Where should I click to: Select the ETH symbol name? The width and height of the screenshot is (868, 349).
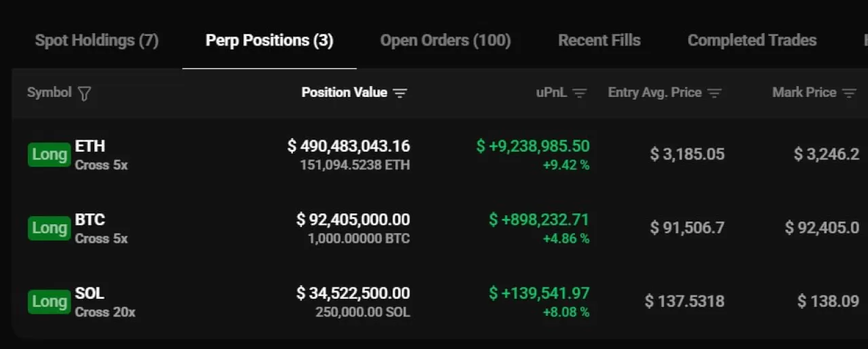point(90,146)
